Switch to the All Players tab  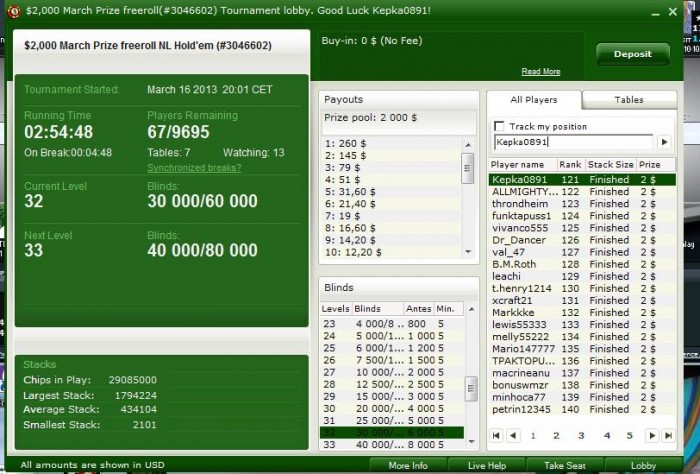tap(534, 100)
